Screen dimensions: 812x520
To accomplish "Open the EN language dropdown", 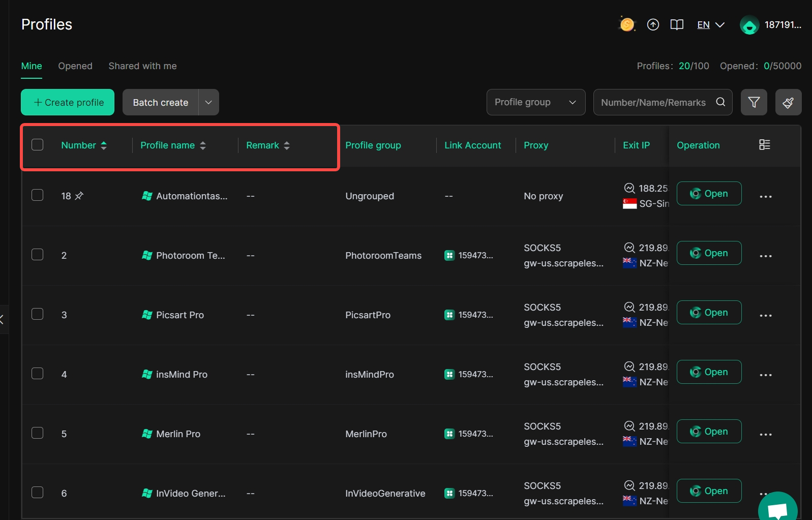I will [710, 25].
